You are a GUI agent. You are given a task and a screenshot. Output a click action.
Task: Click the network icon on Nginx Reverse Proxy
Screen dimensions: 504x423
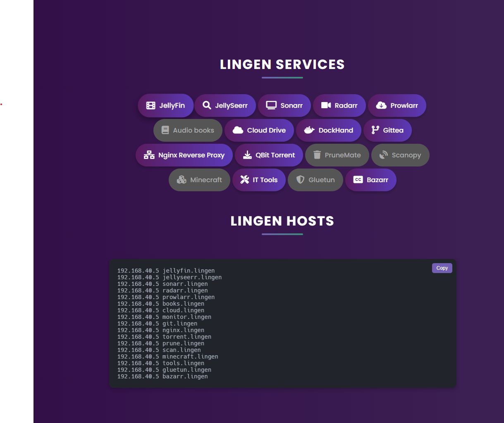click(149, 155)
